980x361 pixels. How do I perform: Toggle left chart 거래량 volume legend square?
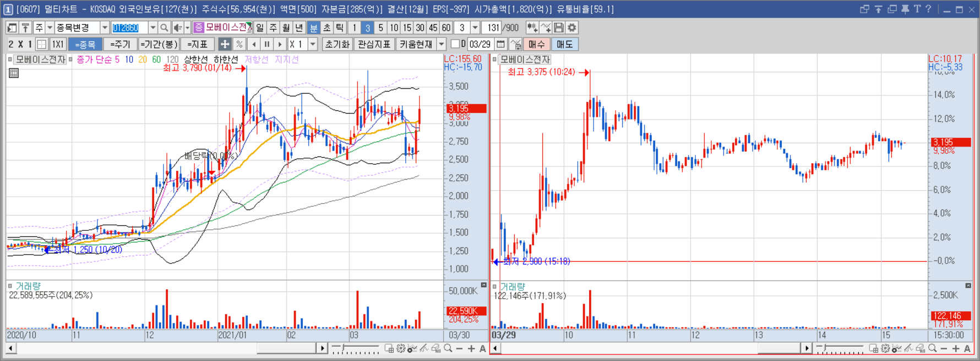10,286
